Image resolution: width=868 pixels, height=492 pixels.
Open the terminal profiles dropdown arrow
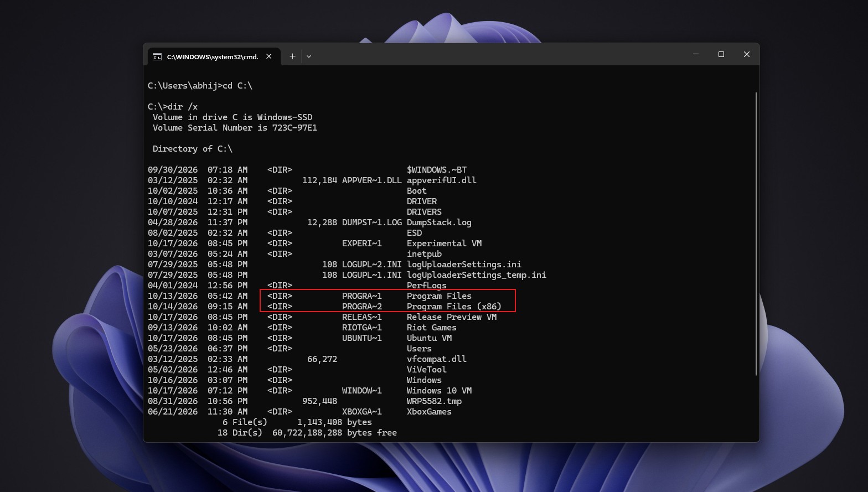click(309, 56)
